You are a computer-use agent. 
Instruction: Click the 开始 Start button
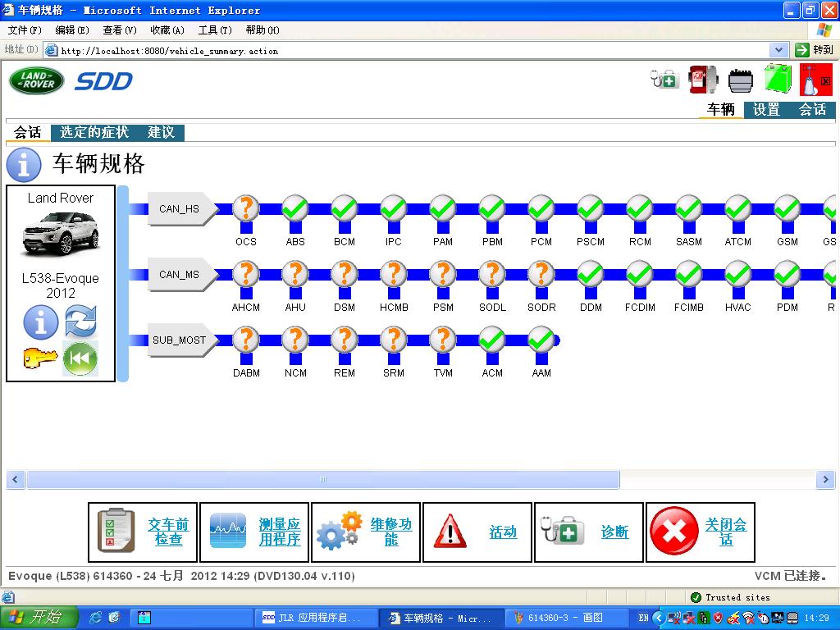39,618
